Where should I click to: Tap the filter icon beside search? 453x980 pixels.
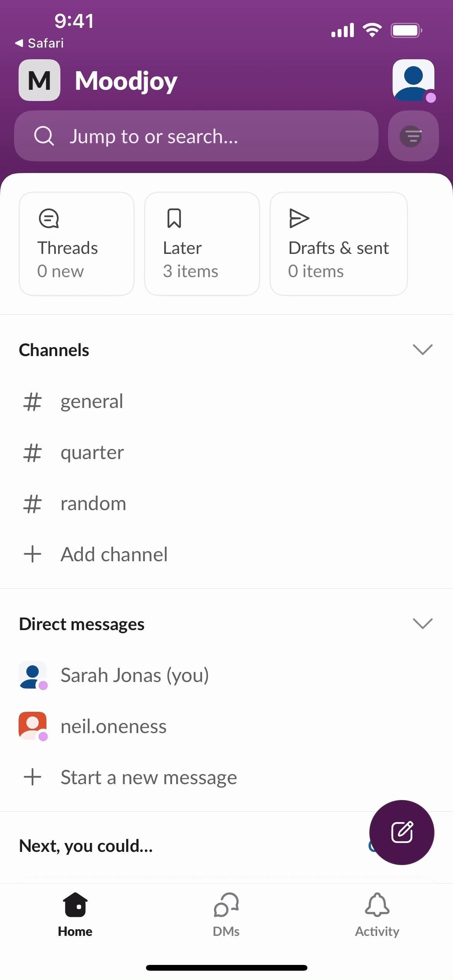[413, 136]
